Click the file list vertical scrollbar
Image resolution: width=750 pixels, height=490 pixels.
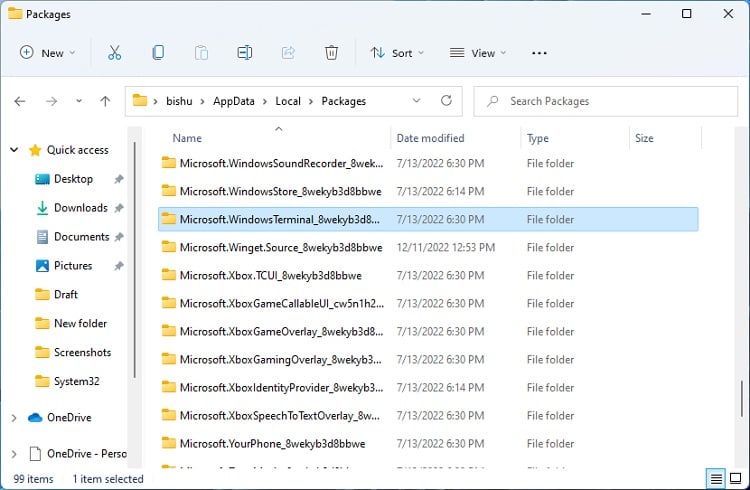(742, 398)
